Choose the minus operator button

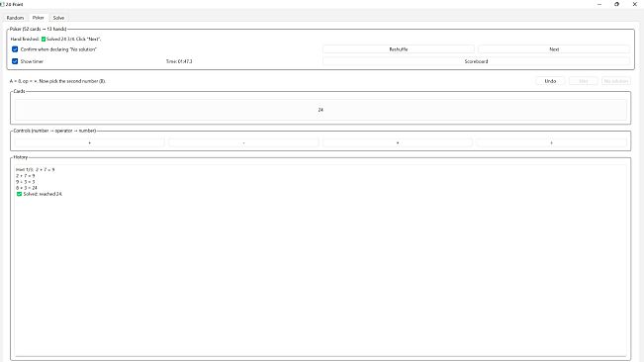click(x=243, y=142)
